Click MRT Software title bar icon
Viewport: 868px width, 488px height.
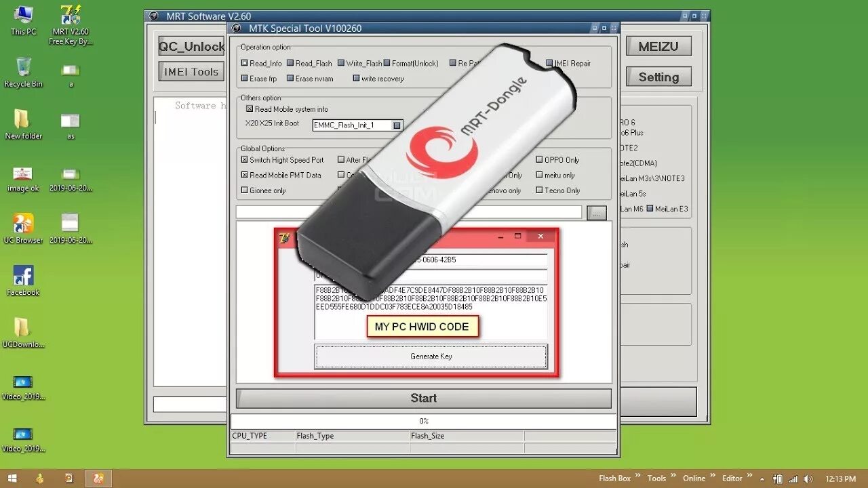point(154,16)
